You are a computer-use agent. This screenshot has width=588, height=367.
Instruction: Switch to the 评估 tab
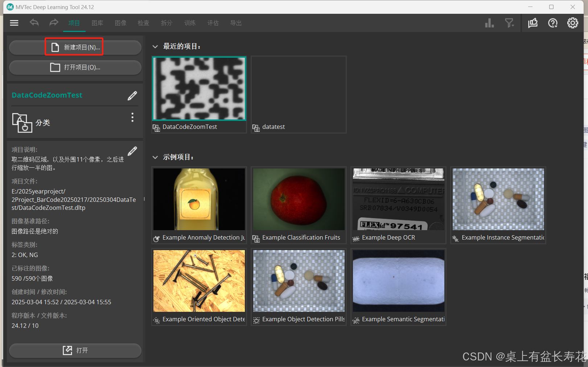[x=213, y=23]
